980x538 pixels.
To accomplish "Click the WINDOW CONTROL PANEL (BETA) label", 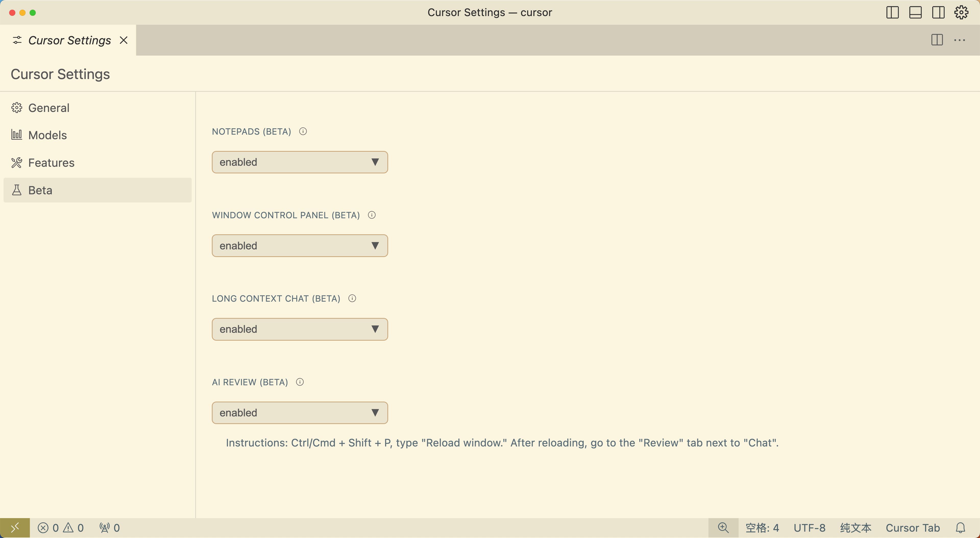I will click(x=286, y=215).
